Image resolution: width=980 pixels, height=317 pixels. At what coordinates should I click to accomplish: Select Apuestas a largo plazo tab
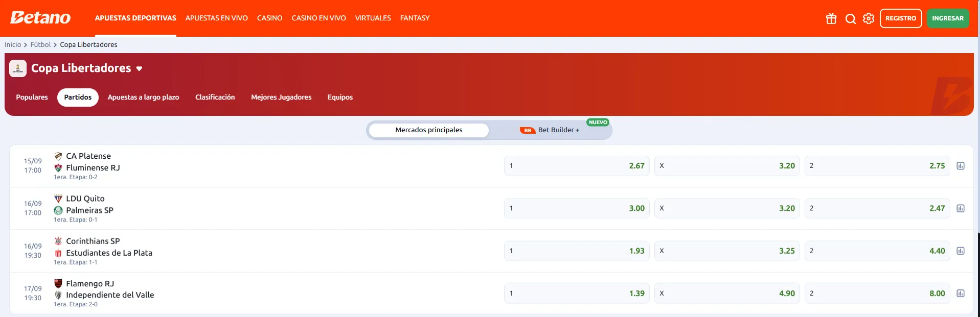click(x=143, y=97)
